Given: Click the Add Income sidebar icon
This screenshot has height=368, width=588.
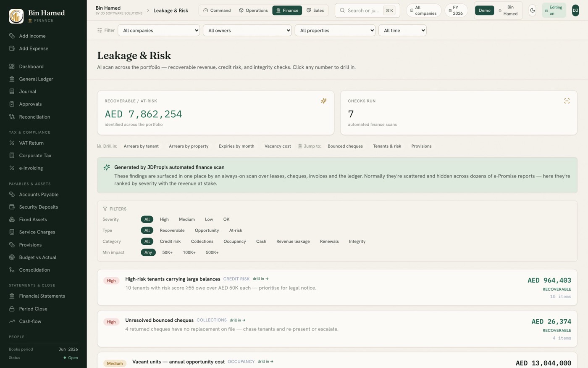Looking at the screenshot, I should (12, 36).
